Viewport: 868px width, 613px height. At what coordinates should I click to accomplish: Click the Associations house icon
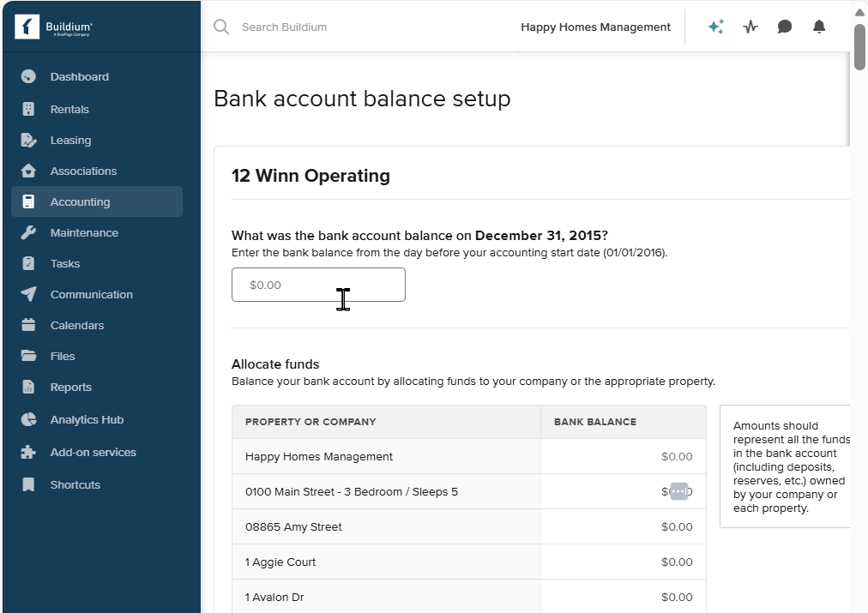pyautogui.click(x=28, y=171)
